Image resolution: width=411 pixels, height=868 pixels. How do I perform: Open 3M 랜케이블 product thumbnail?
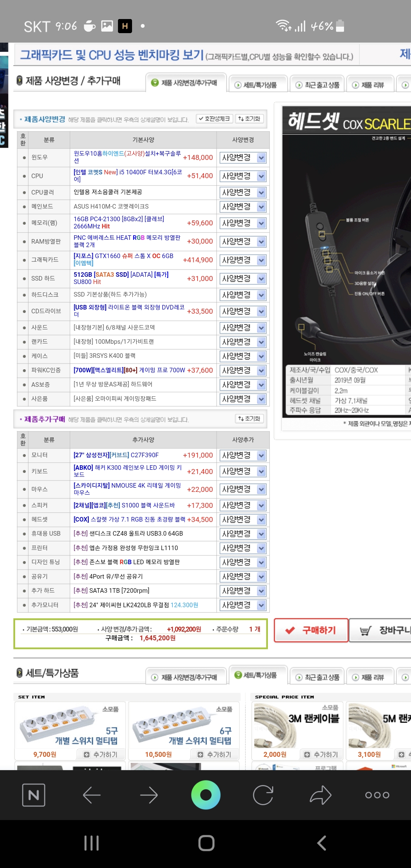298,725
